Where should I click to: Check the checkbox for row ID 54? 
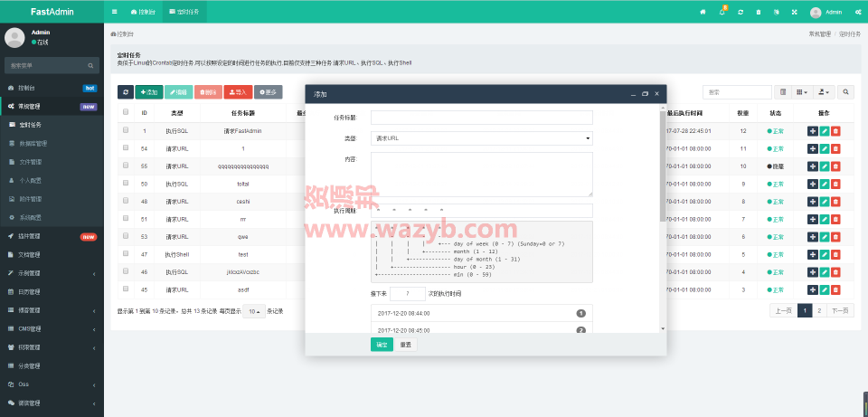(126, 147)
